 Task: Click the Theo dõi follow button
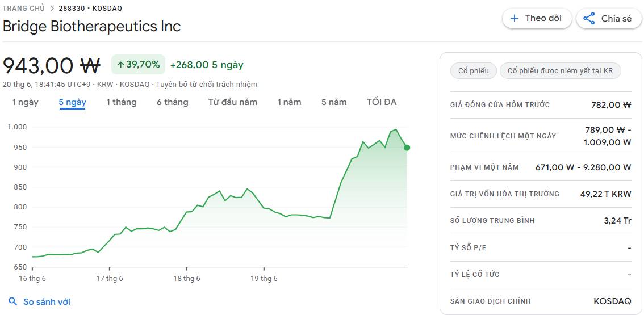[x=537, y=19]
